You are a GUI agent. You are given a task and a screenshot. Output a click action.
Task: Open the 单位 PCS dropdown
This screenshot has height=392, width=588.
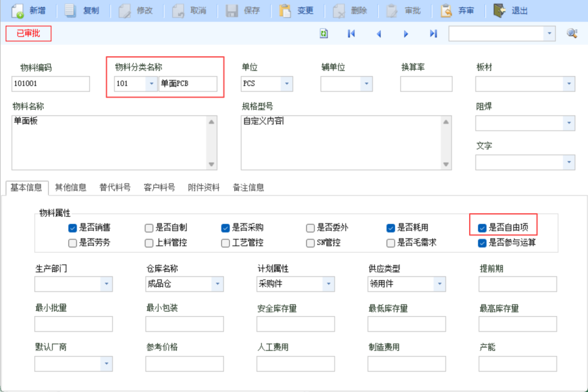coord(287,84)
